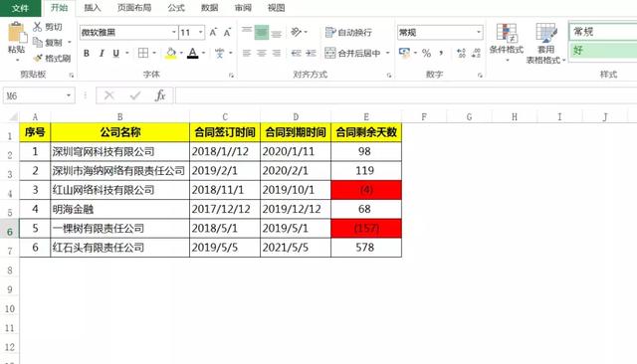
Task: Align text right icon
Action: (277, 53)
